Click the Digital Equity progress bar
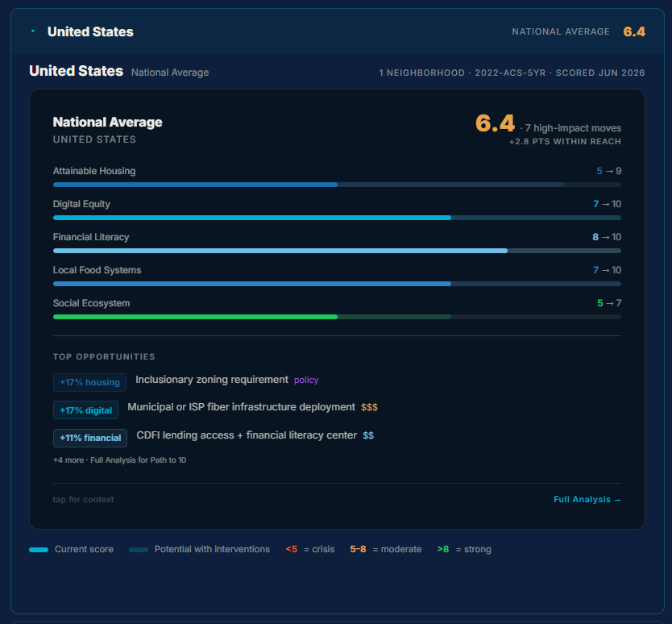This screenshot has height=624, width=672. (337, 218)
